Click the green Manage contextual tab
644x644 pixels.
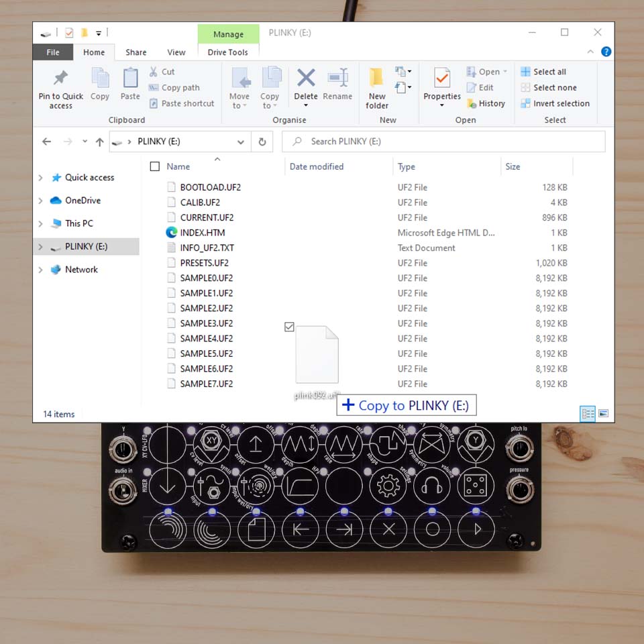(228, 34)
